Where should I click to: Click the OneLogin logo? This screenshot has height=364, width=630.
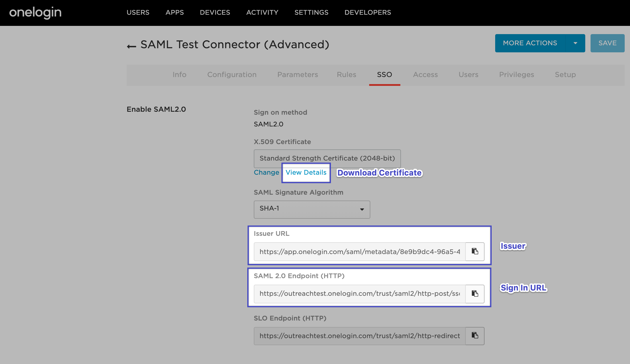tap(35, 13)
